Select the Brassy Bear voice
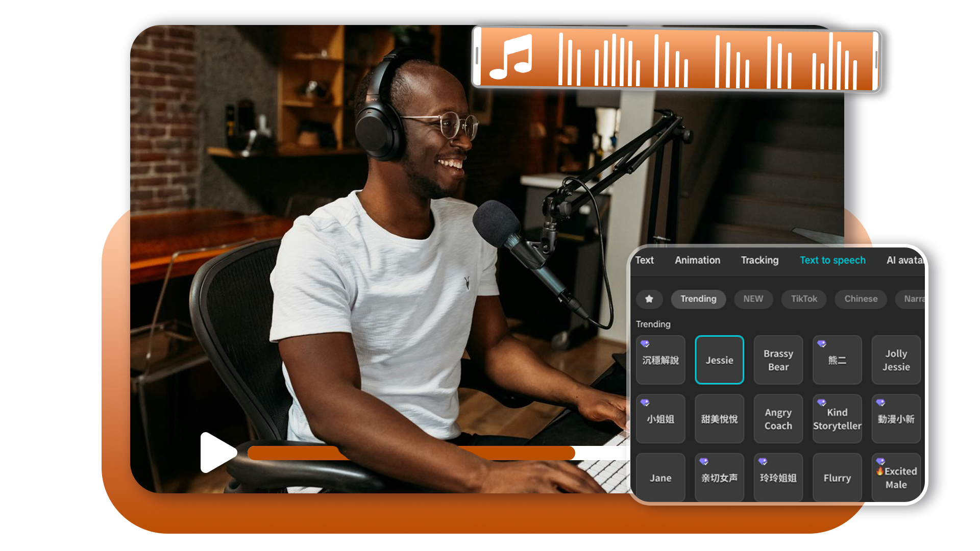This screenshot has width=980, height=551. tap(778, 360)
